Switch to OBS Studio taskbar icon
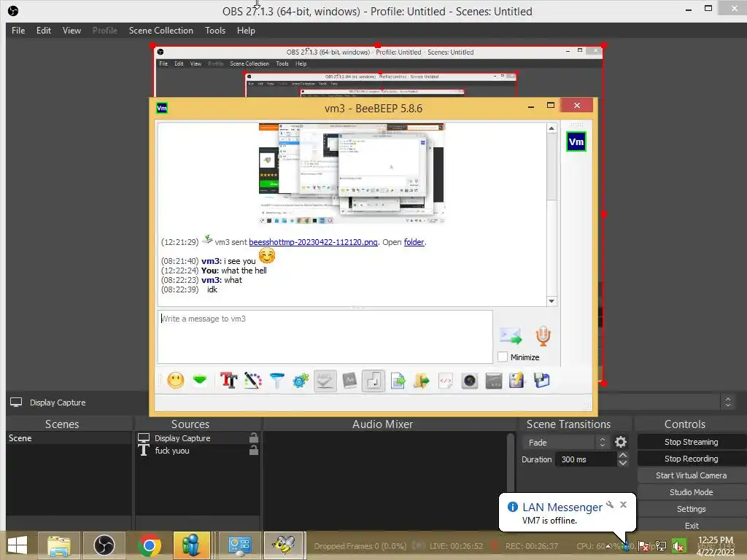The width and height of the screenshot is (747, 560). (104, 545)
